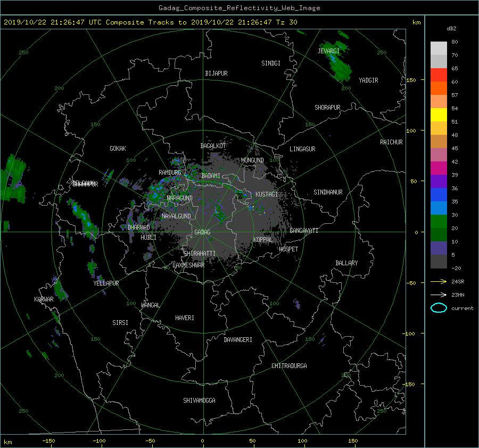Click the YELLAPUR city label

click(x=106, y=283)
